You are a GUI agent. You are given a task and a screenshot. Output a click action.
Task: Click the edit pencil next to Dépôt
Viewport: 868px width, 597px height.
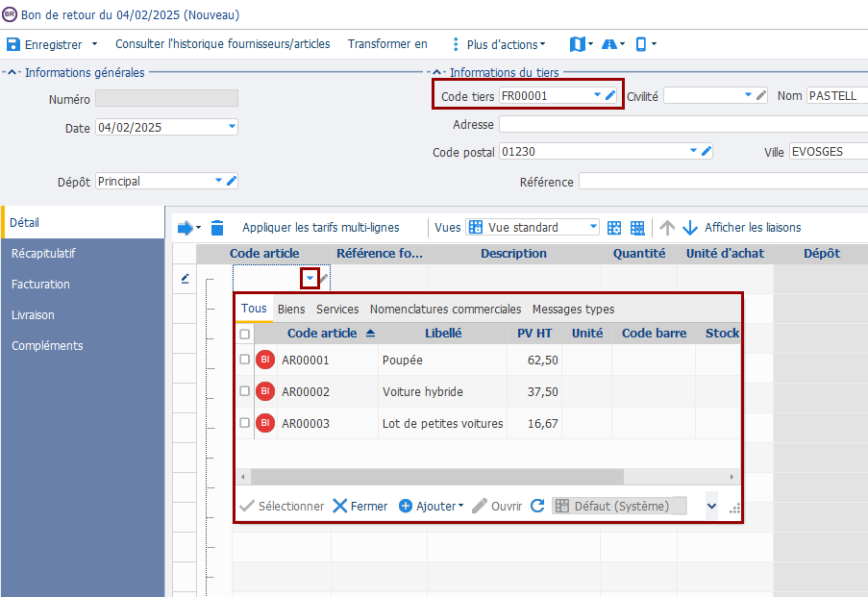pos(232,181)
